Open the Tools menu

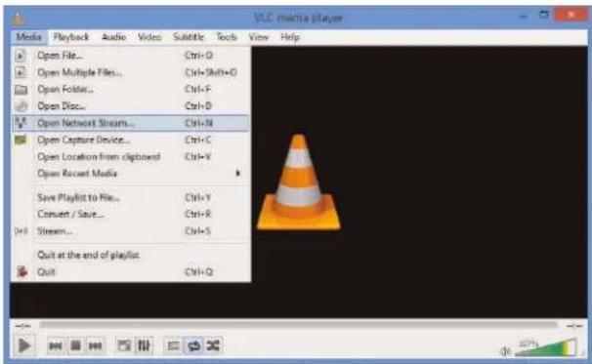pyautogui.click(x=227, y=37)
